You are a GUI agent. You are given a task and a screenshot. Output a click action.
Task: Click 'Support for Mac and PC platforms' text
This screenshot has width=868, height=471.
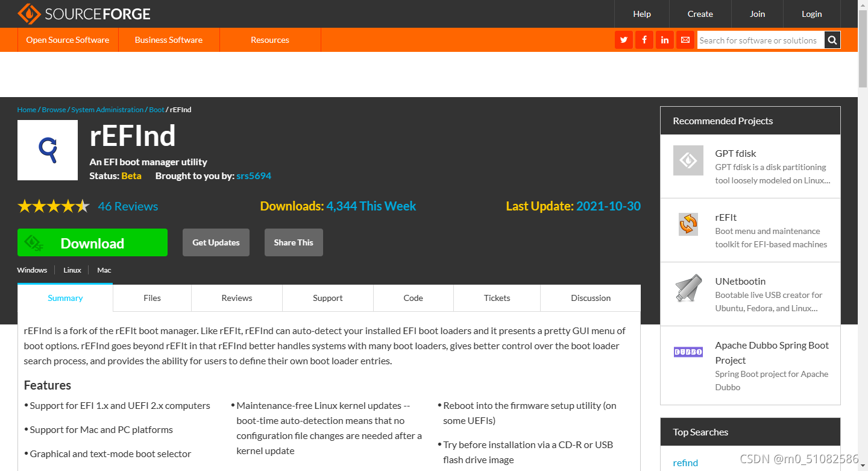pos(101,429)
